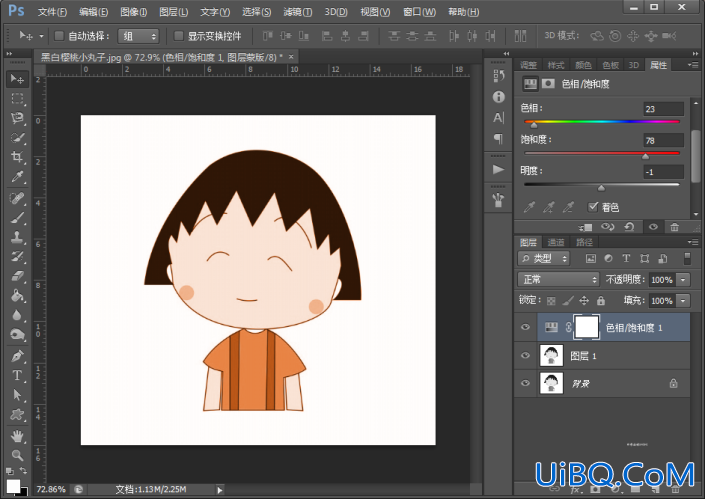Image resolution: width=705 pixels, height=499 pixels.
Task: Select the Eraser tool
Action: (17, 276)
